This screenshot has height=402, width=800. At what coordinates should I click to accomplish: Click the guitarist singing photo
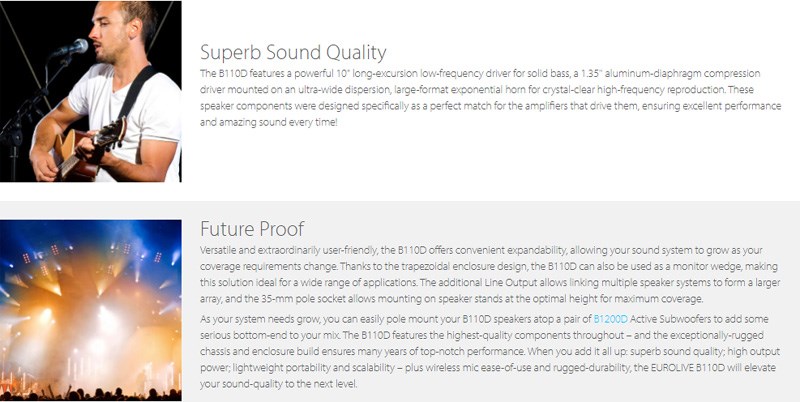pyautogui.click(x=90, y=91)
